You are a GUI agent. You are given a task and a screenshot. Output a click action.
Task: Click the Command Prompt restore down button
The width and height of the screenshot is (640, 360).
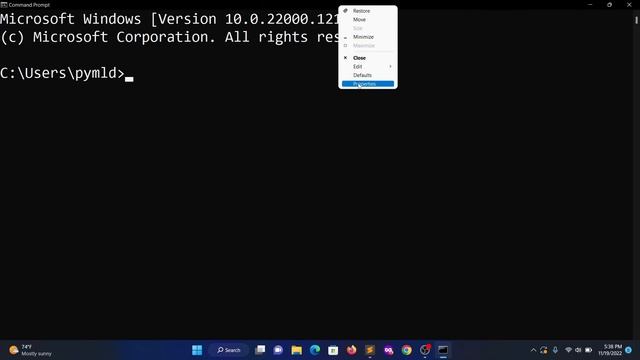coord(609,5)
